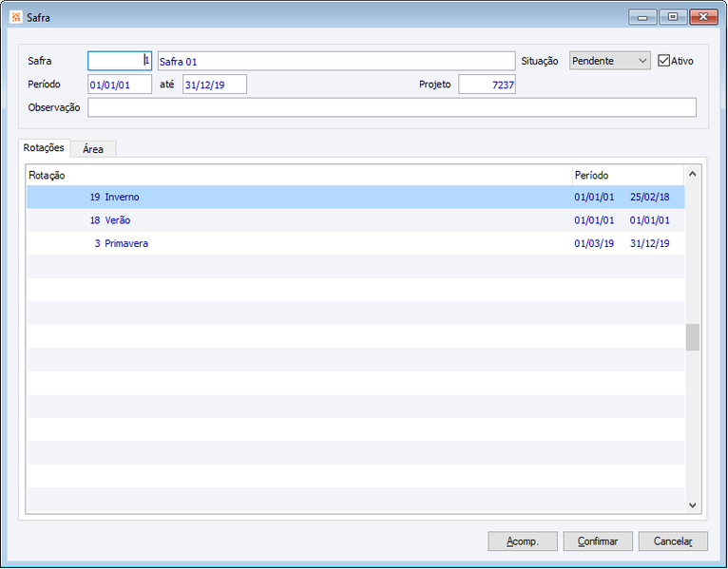Click the end date field 31/12/19
The height and width of the screenshot is (569, 728).
(215, 85)
